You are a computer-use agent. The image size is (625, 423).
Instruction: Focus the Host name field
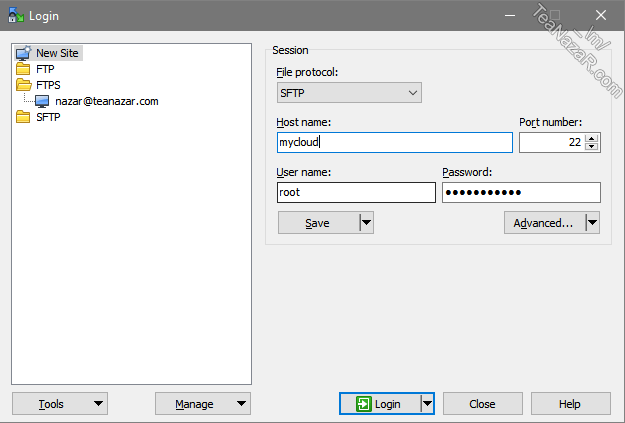[x=395, y=142]
